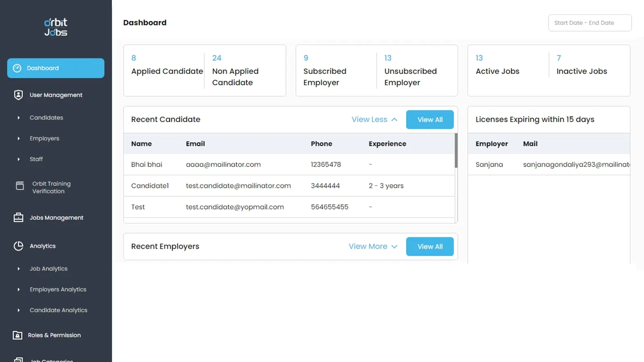
Task: Expand the Staff submenu arrow
Action: pos(19,159)
